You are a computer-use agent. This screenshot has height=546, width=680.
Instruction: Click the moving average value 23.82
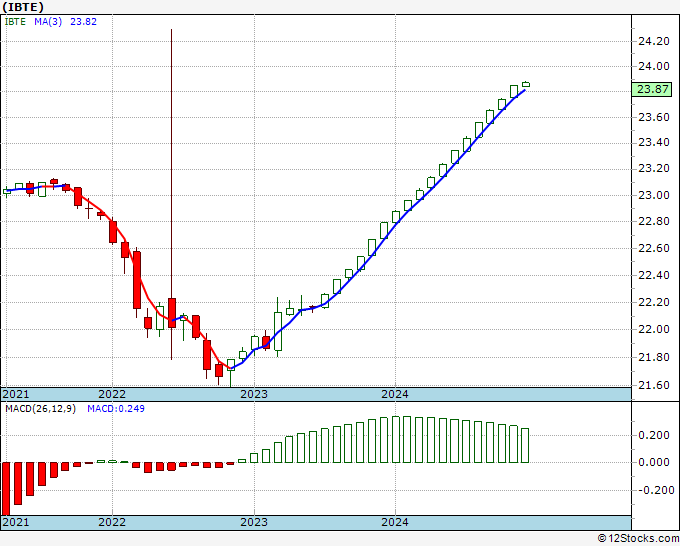point(83,22)
